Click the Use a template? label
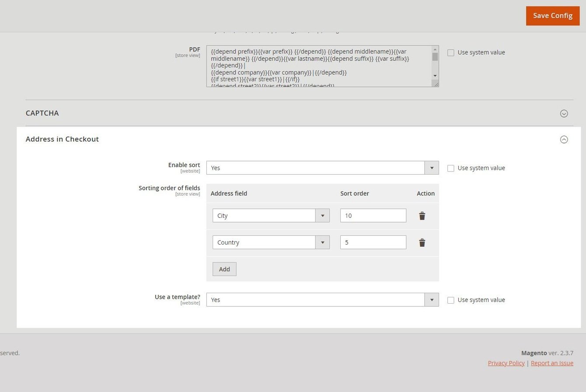This screenshot has height=392, width=586. [178, 297]
